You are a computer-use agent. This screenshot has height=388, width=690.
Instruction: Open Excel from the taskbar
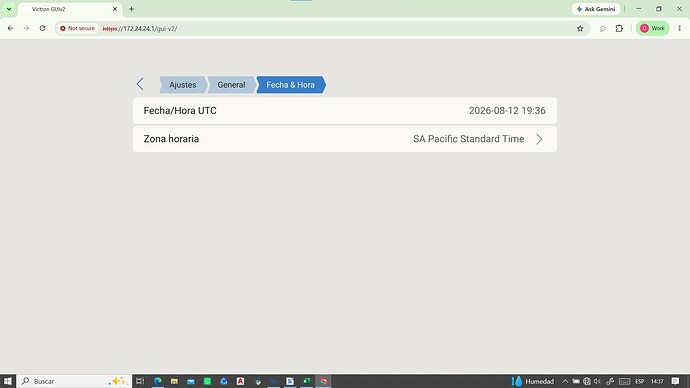[307, 381]
